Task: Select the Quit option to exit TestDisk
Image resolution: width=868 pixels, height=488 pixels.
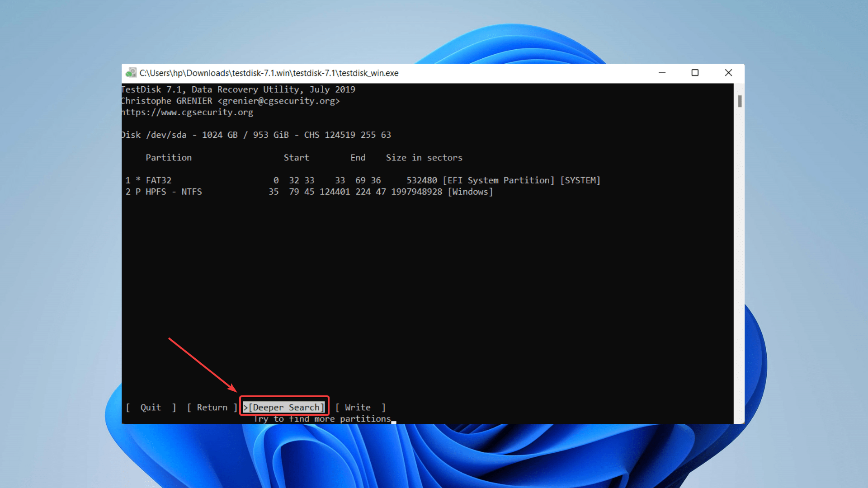Action: coord(150,407)
